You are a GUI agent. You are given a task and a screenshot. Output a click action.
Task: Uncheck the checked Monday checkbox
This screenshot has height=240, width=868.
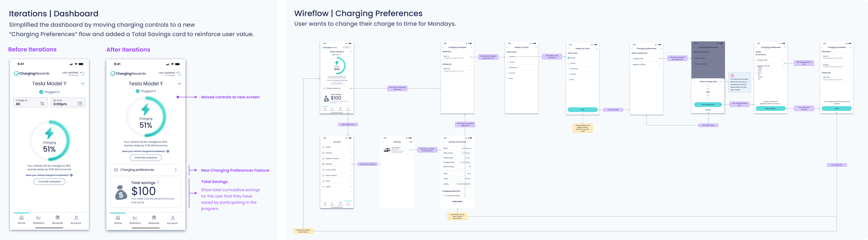click(569, 58)
